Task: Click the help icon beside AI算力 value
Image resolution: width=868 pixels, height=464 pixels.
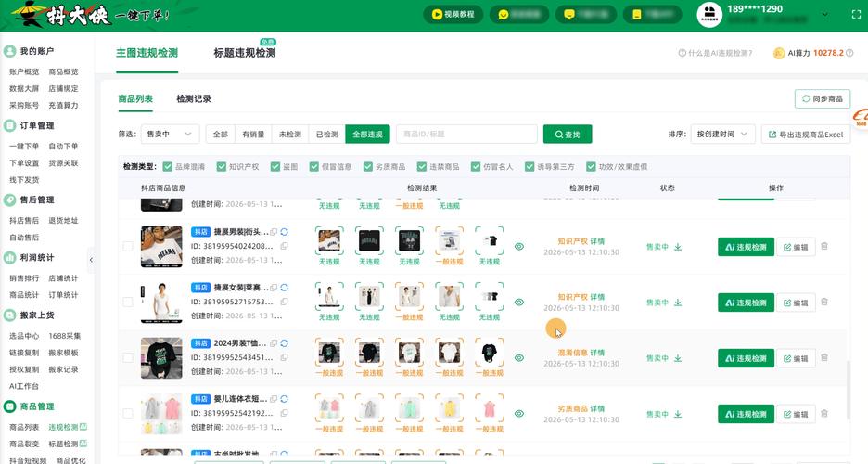Action: coord(849,53)
